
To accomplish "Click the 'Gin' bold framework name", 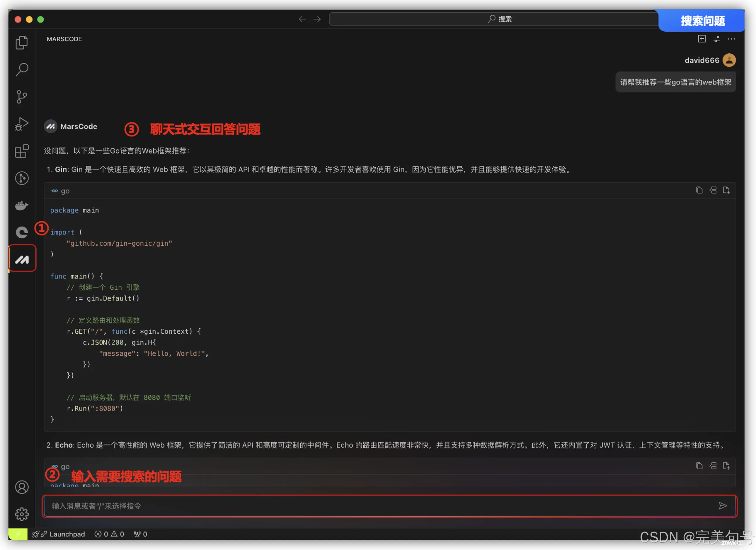I will tap(61, 169).
